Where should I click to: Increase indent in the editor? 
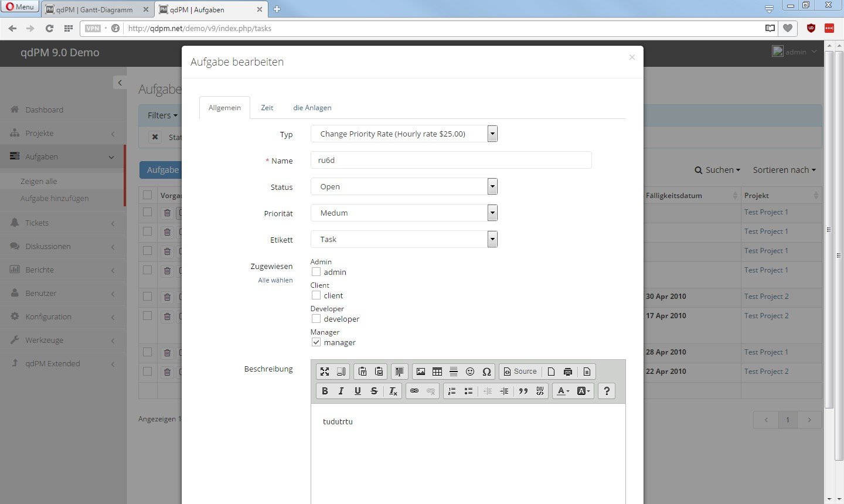click(x=504, y=391)
